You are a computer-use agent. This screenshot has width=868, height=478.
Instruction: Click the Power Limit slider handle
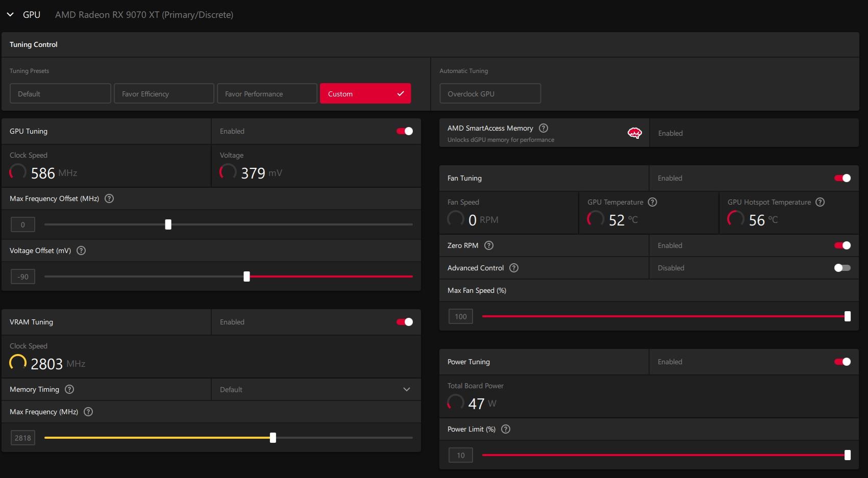848,455
